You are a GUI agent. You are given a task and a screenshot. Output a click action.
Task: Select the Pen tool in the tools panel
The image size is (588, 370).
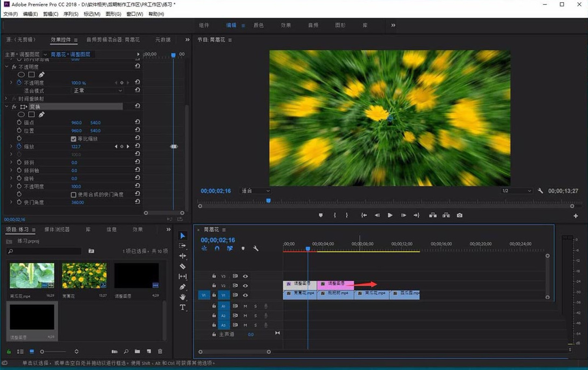coord(182,287)
